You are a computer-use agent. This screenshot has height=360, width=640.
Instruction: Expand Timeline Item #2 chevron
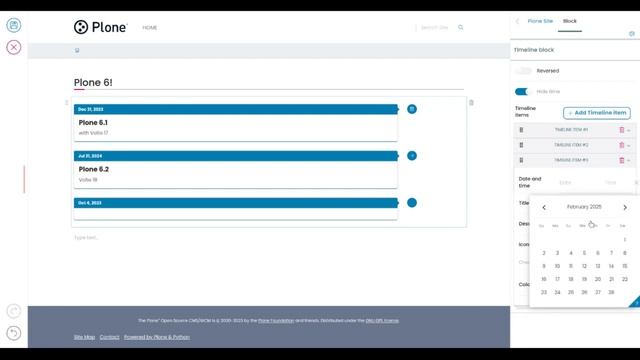pyautogui.click(x=629, y=145)
